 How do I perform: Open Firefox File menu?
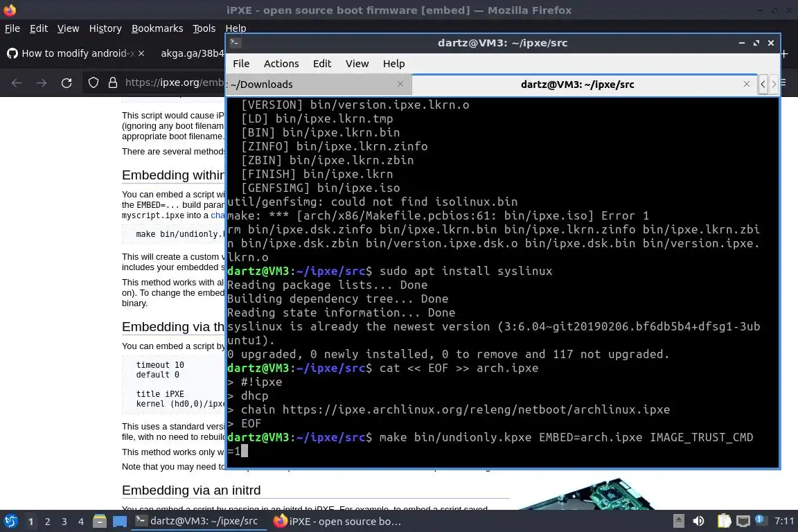[12, 28]
